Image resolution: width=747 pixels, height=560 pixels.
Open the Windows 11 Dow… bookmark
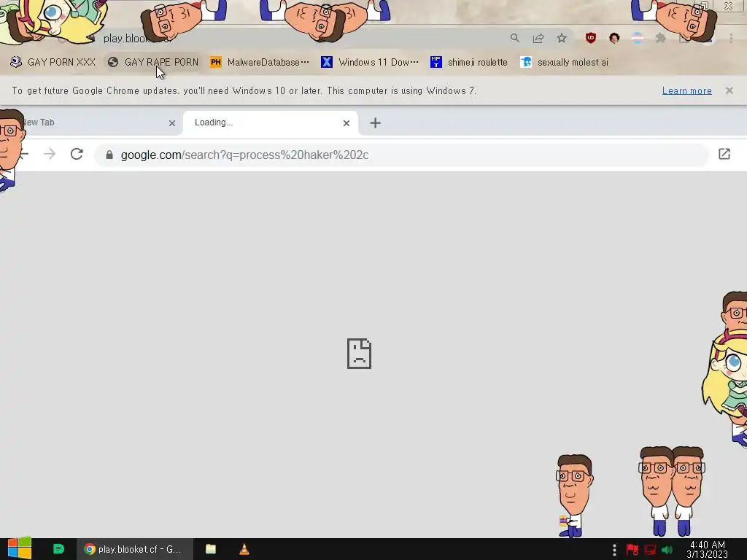[x=370, y=62]
